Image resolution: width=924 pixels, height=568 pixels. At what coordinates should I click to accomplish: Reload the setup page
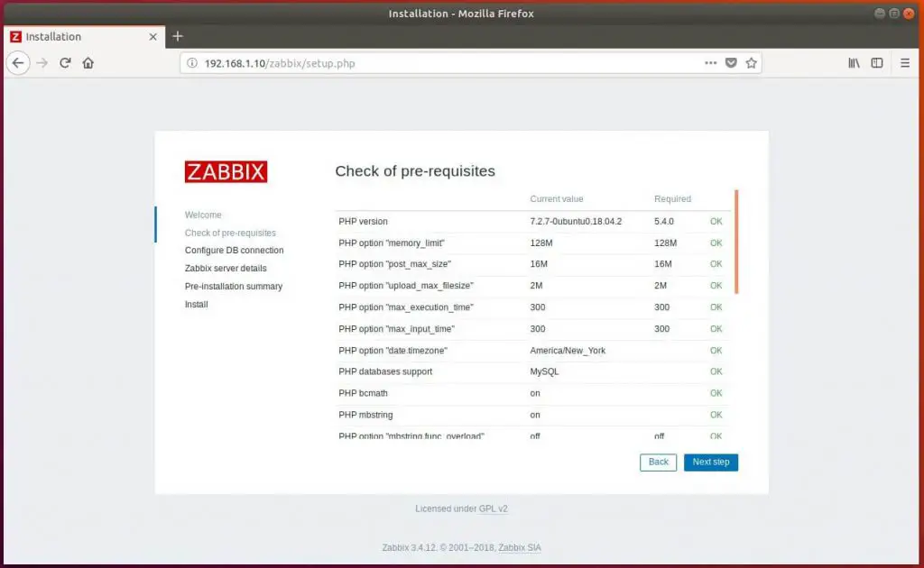[65, 63]
